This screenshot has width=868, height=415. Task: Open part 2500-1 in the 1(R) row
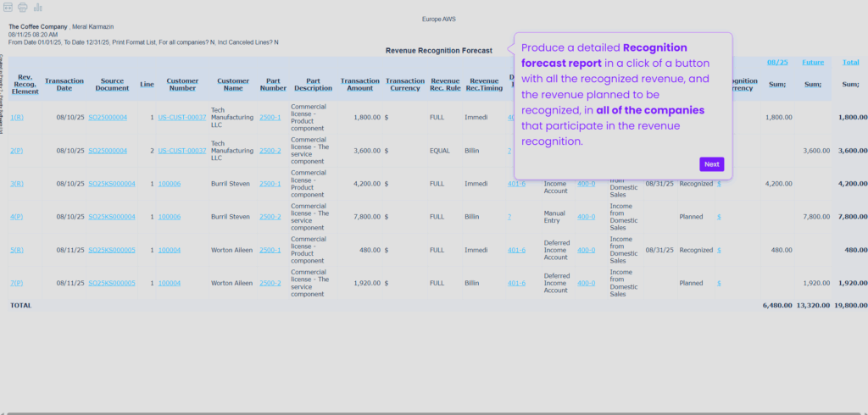(270, 118)
